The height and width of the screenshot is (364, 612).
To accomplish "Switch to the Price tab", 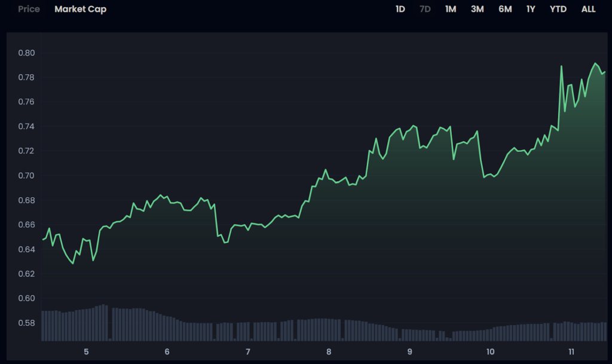I will (28, 10).
